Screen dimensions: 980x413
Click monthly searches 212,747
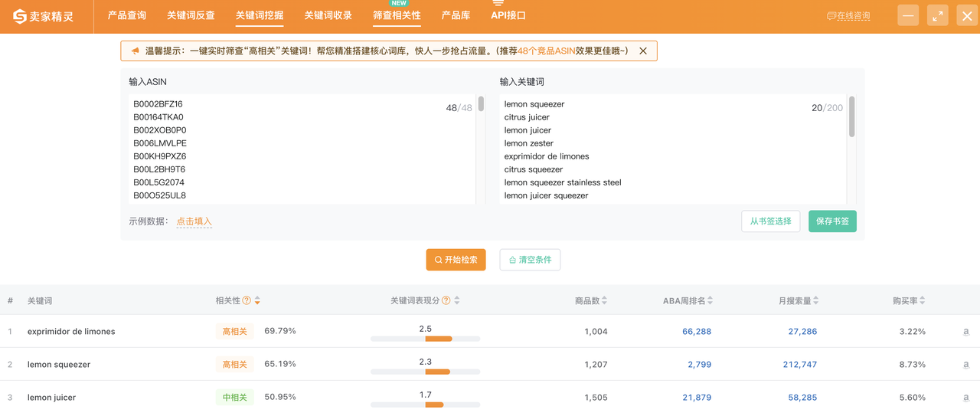[800, 365]
